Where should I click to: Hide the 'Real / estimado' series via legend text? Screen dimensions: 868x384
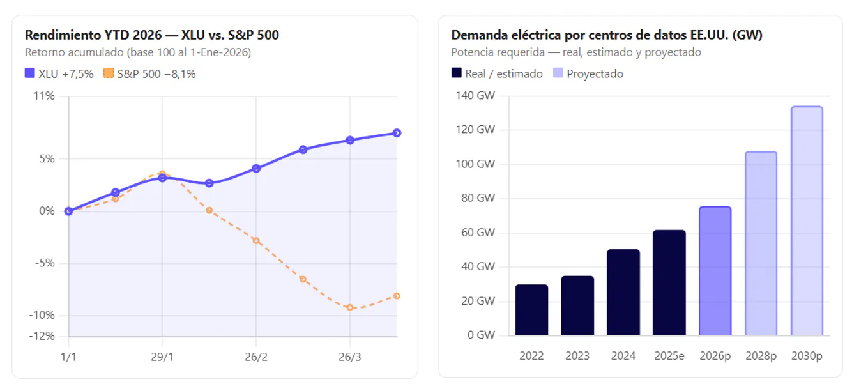(504, 73)
